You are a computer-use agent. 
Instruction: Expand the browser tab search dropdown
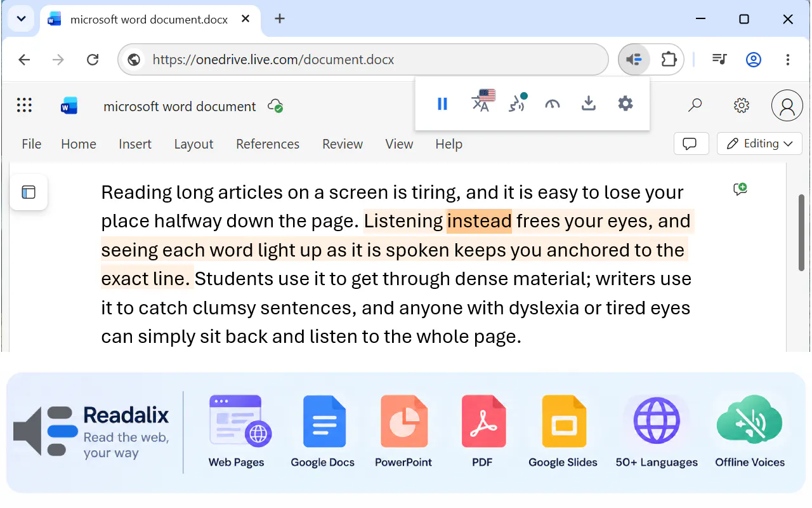(21, 18)
